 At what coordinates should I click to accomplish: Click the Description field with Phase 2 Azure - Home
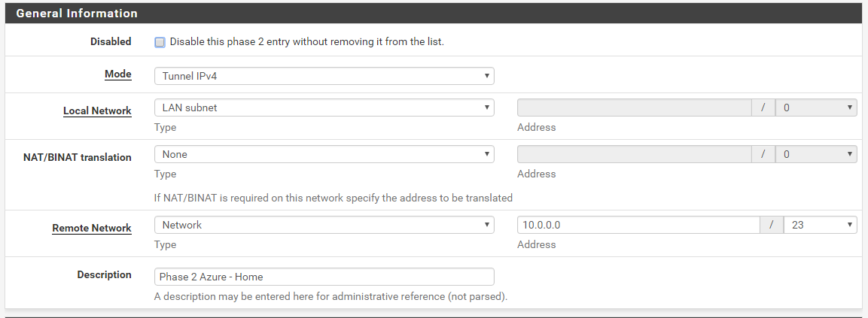[x=324, y=277]
